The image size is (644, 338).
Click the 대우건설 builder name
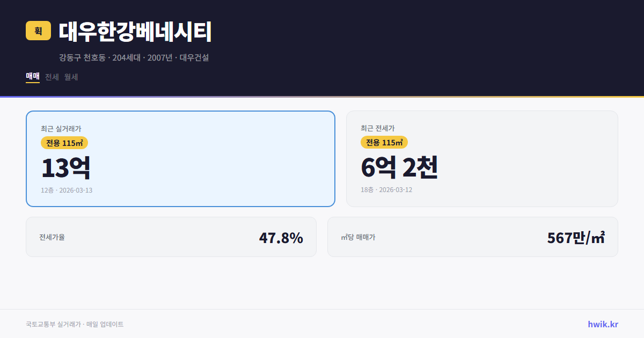[x=195, y=58]
